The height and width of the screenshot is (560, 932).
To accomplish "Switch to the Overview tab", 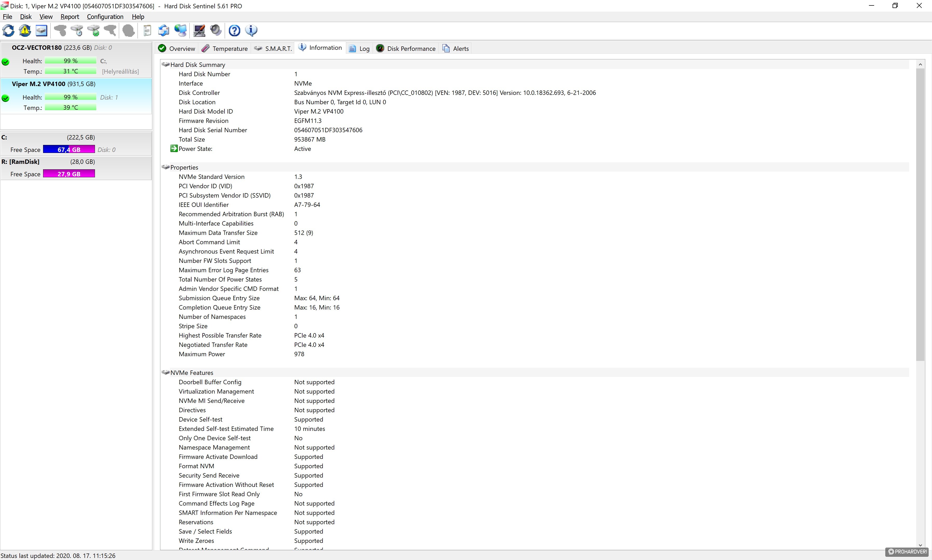I will click(176, 48).
